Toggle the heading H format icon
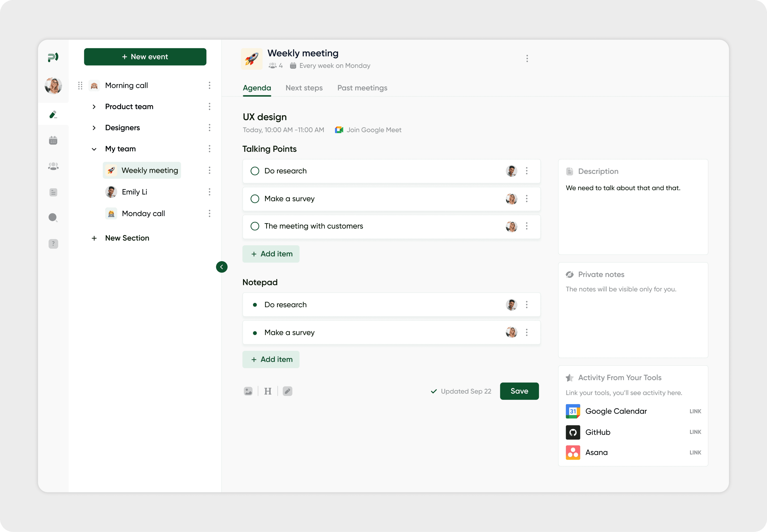767x532 pixels. (268, 391)
